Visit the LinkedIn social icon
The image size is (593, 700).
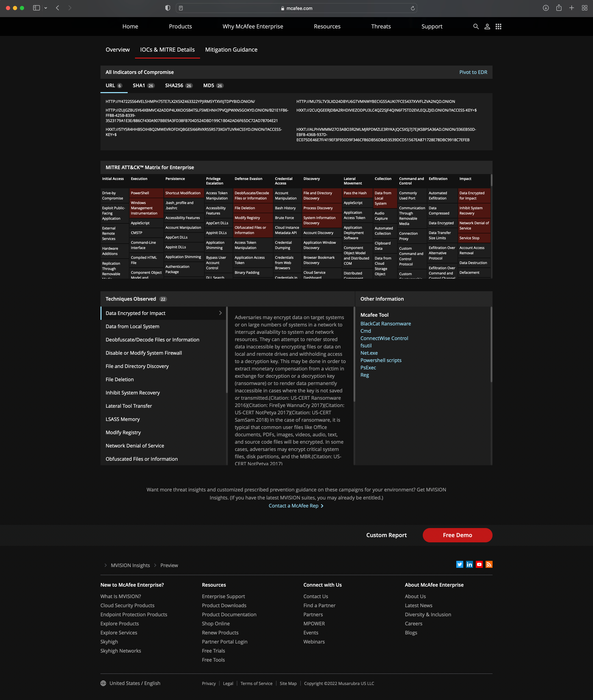click(470, 564)
